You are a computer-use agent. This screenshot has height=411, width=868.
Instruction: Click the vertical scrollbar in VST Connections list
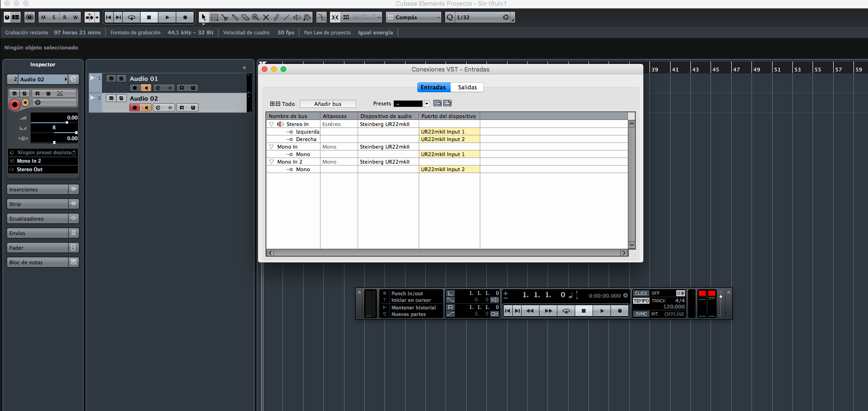pyautogui.click(x=632, y=184)
